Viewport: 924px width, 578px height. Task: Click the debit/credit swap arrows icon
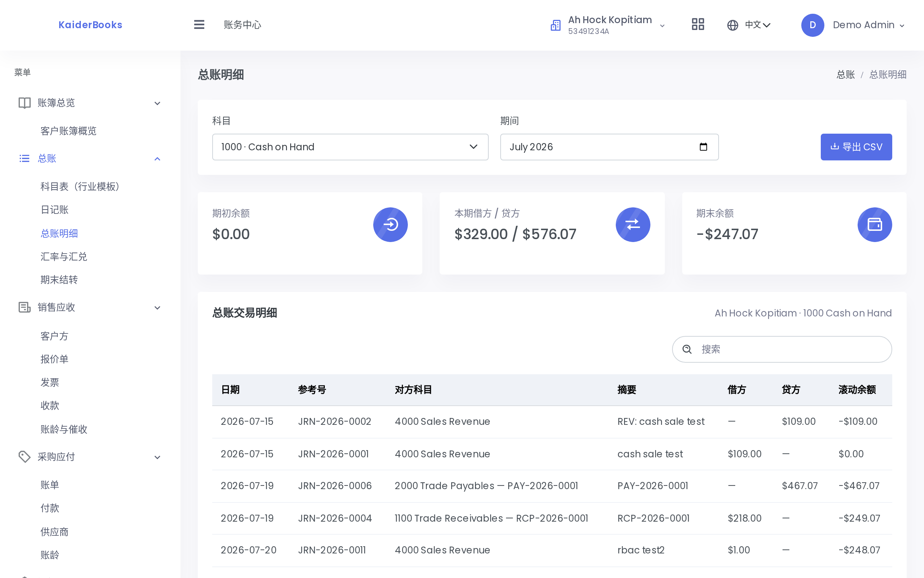633,224
